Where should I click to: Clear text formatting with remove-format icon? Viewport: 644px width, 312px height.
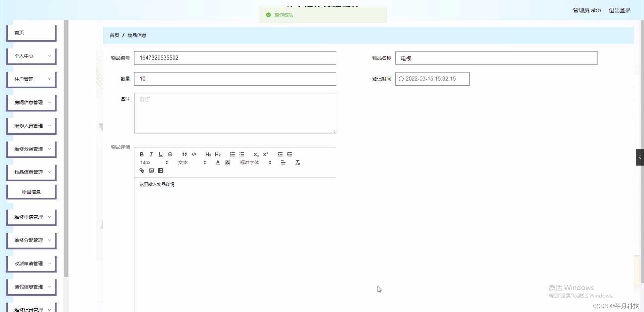coord(298,162)
